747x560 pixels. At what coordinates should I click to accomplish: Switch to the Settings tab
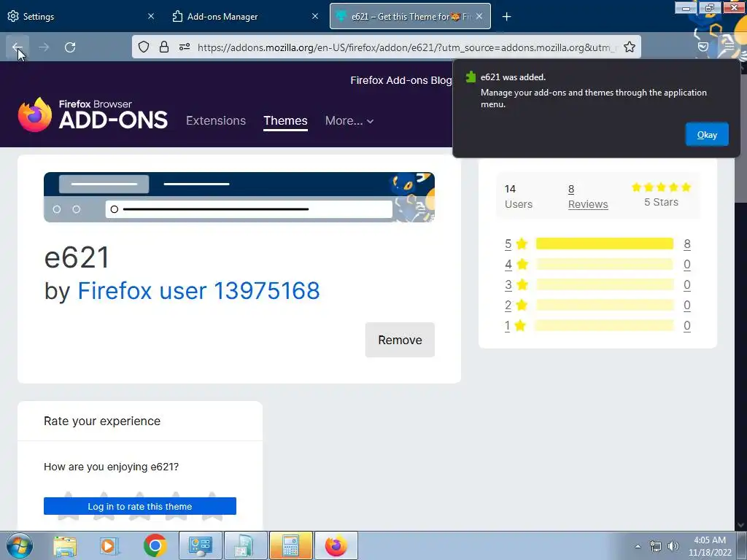coord(80,16)
